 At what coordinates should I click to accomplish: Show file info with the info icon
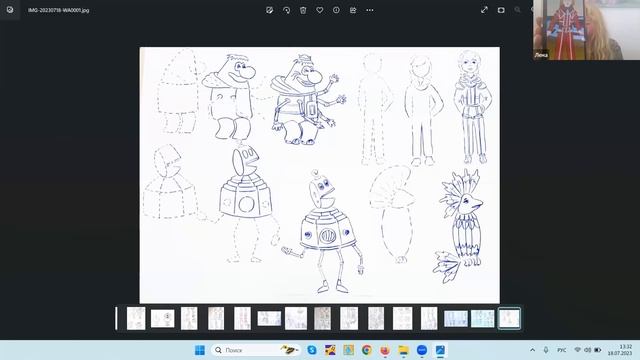336,10
